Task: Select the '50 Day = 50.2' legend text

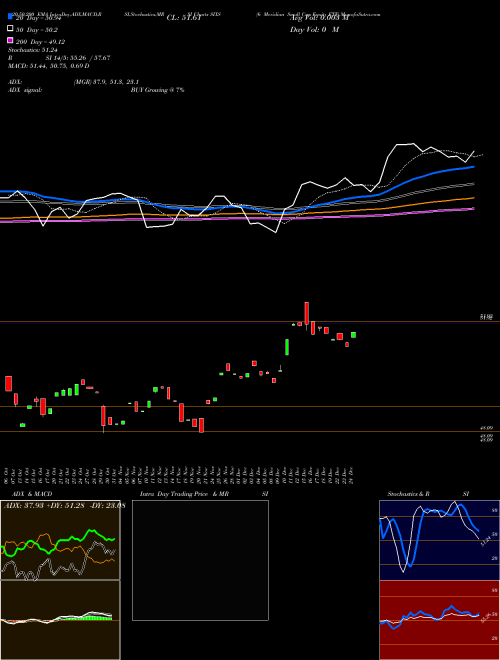Action: (37, 30)
